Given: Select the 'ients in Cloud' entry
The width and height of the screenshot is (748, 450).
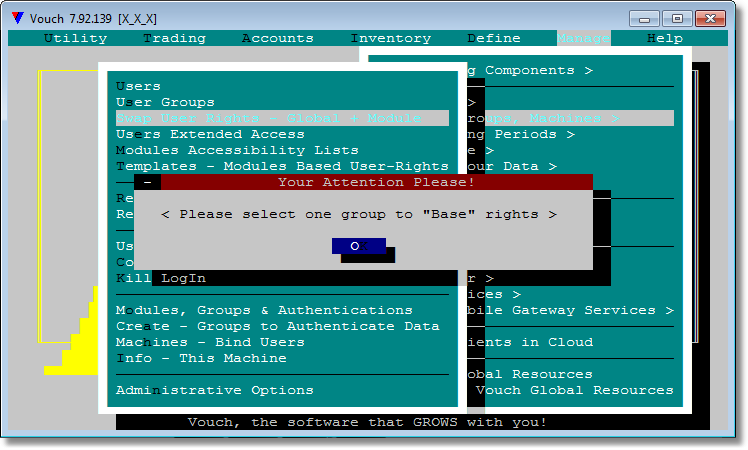Looking at the screenshot, I should (530, 342).
